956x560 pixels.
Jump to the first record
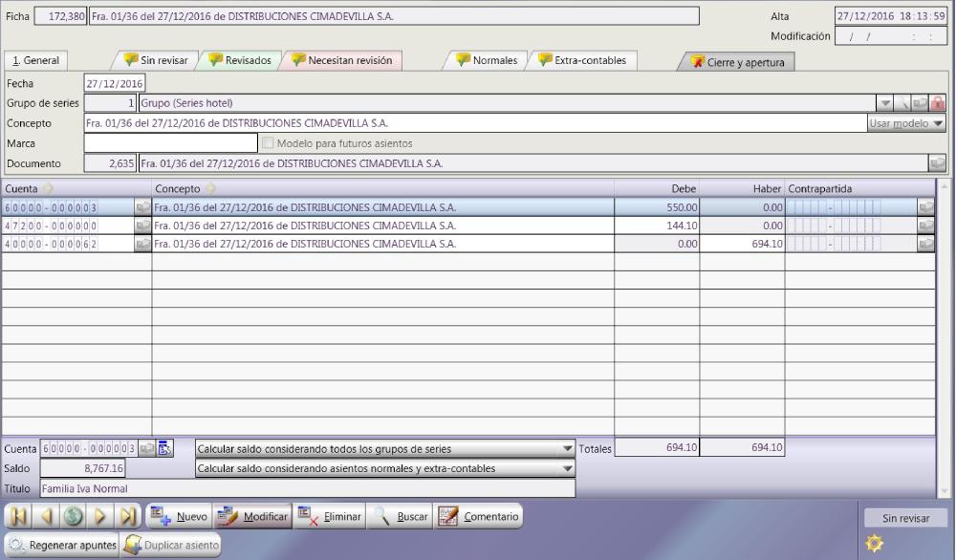pyautogui.click(x=19, y=517)
